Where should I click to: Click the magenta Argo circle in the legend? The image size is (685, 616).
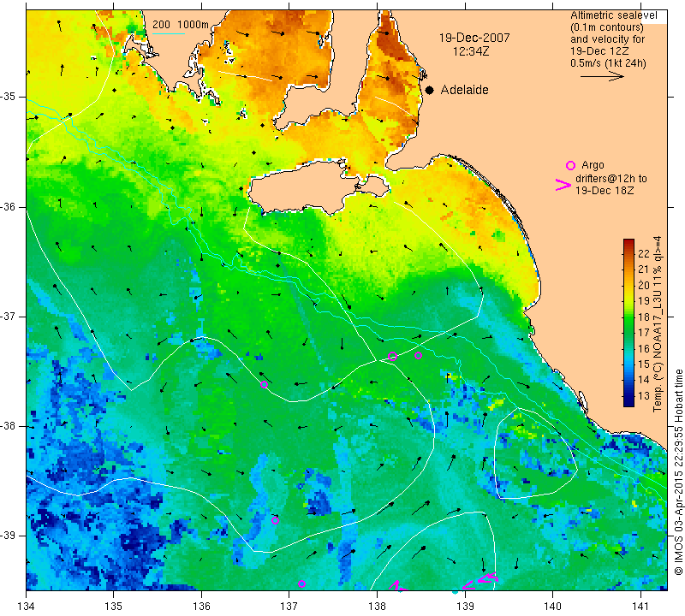(570, 165)
